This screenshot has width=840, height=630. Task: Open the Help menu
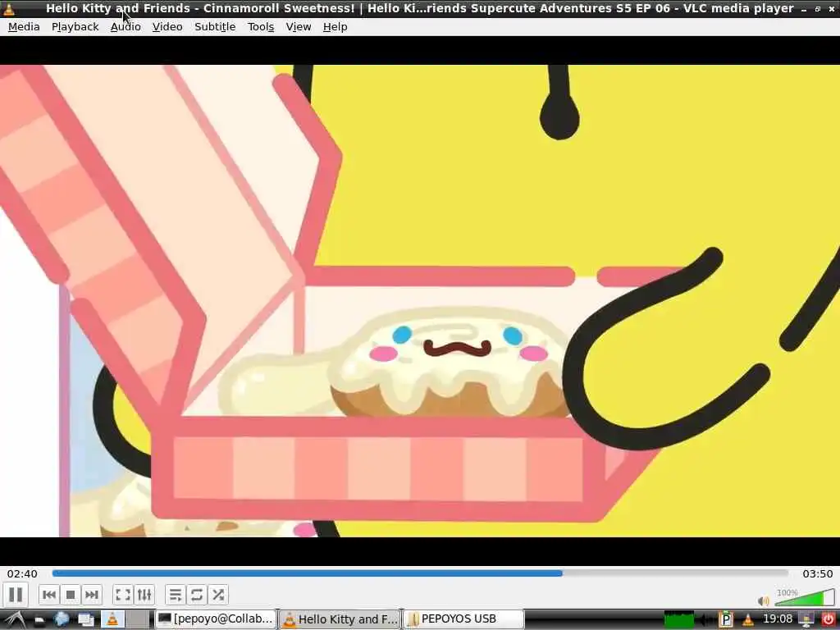pos(335,27)
